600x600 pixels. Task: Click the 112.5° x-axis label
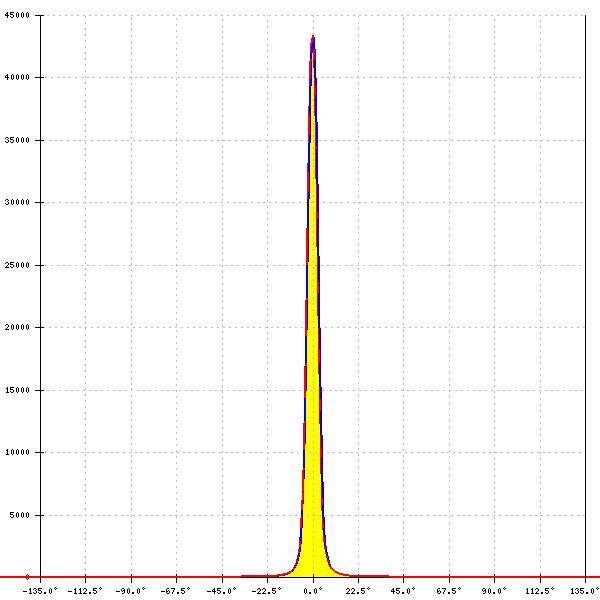(540, 591)
